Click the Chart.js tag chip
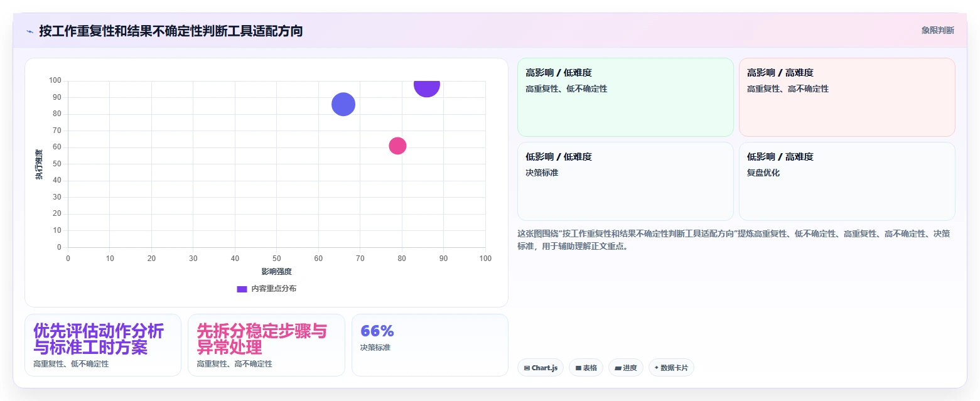Screen dimensions: 980x401 coord(541,368)
